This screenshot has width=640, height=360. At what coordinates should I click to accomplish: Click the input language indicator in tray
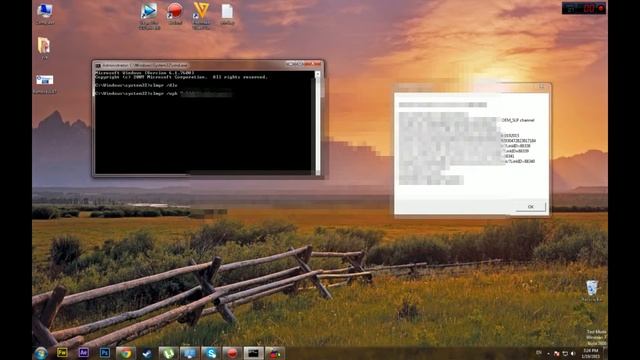pyautogui.click(x=539, y=353)
